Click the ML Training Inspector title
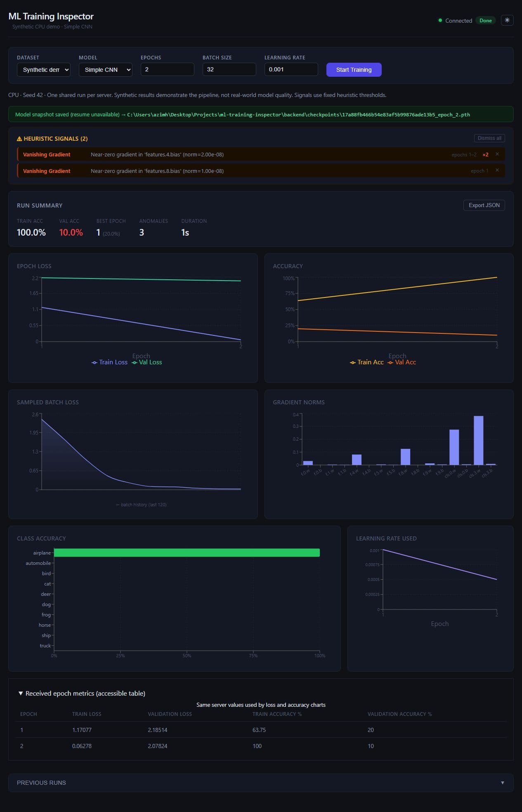Screen dimensions: 522x812 (51, 16)
